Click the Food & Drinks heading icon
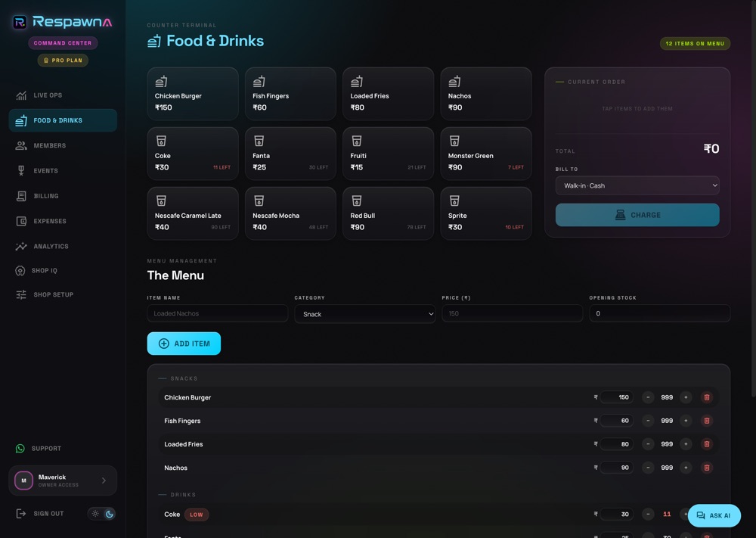The height and width of the screenshot is (538, 756). coord(153,41)
